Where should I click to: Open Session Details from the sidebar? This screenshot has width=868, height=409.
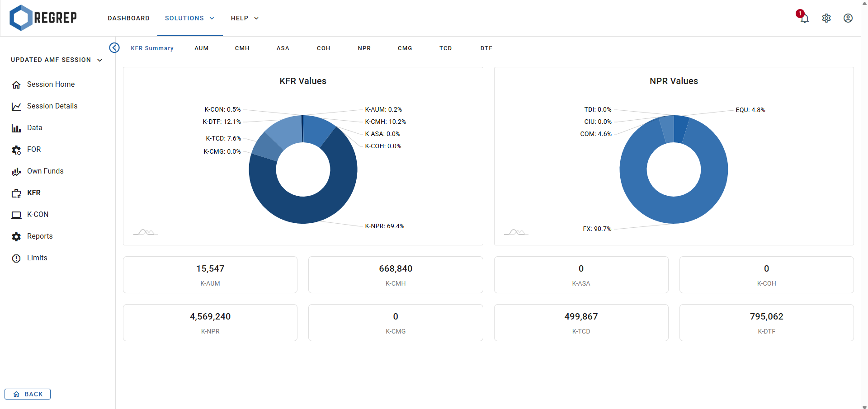pos(52,106)
